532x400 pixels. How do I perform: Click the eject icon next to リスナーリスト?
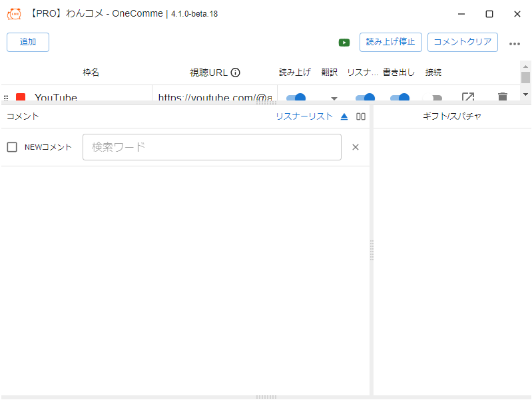click(344, 116)
